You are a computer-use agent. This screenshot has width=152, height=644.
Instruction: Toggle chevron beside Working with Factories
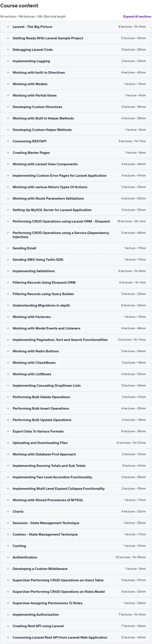[x=8, y=317]
